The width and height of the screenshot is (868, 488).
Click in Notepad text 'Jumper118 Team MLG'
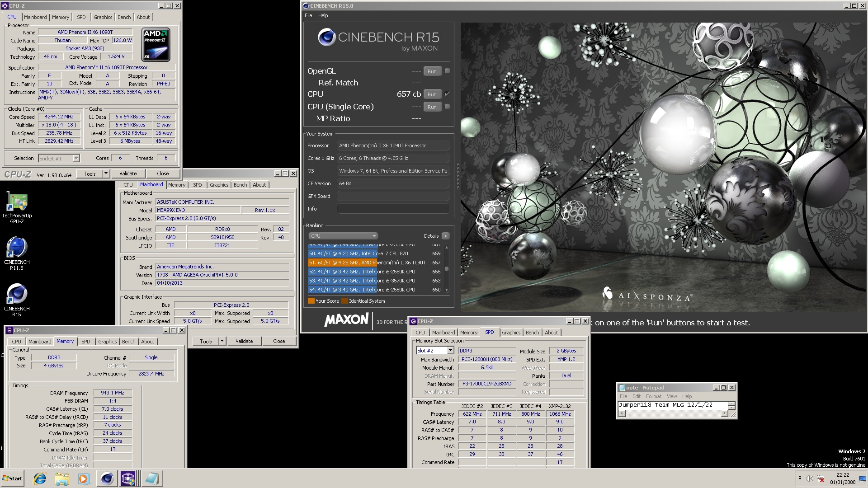651,405
